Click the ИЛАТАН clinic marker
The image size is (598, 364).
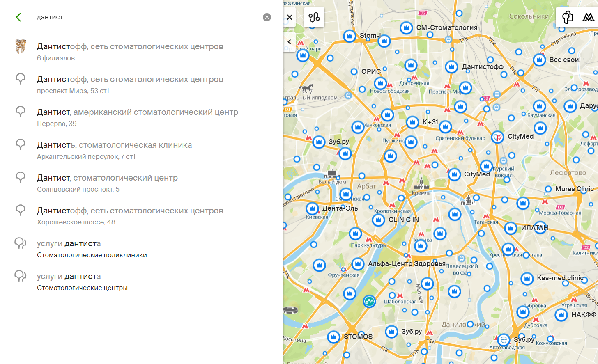[x=511, y=228]
